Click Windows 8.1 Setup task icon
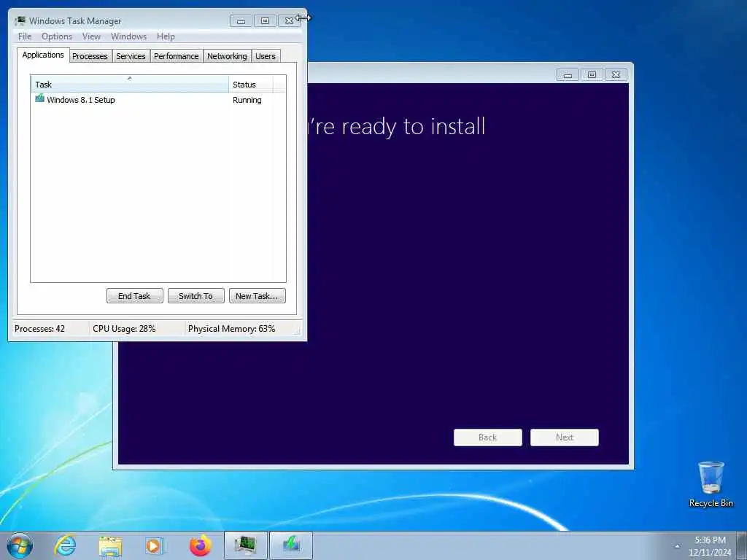This screenshot has width=747, height=560. pyautogui.click(x=39, y=99)
